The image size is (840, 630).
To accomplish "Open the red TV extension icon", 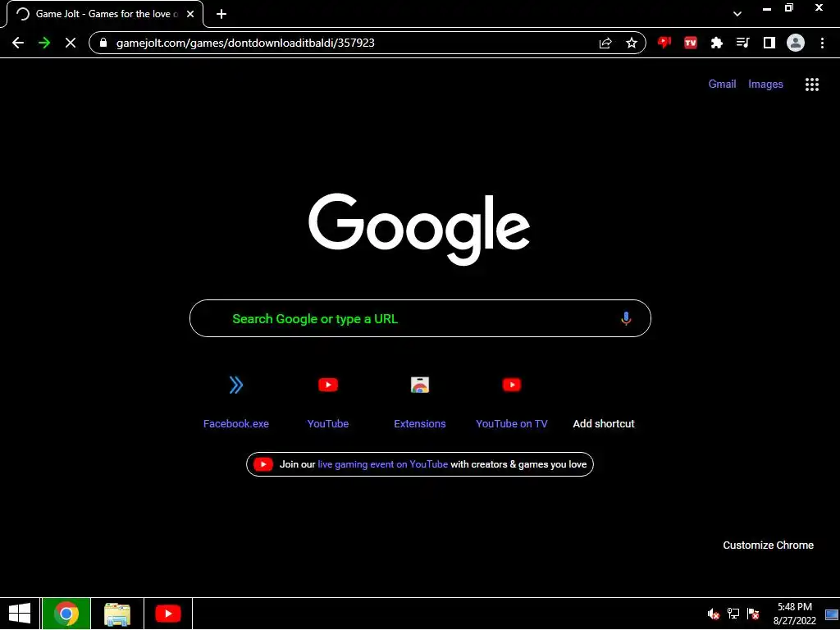I will coord(691,43).
